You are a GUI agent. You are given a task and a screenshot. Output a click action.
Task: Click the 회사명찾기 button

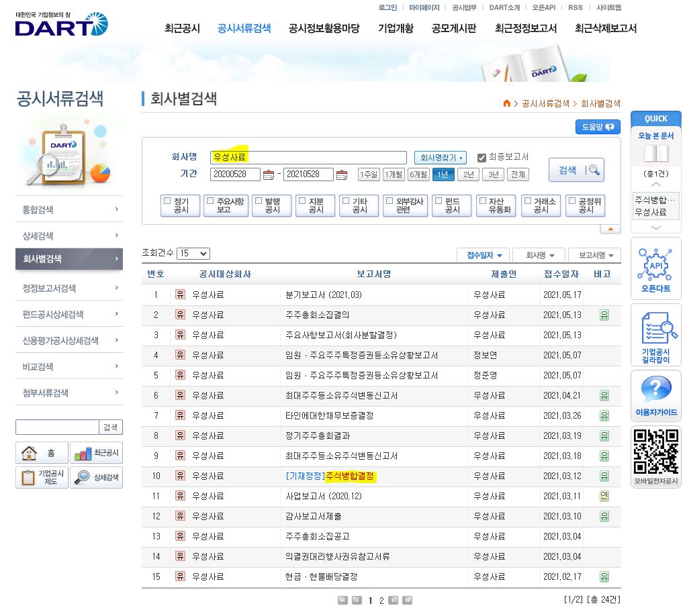(x=441, y=158)
